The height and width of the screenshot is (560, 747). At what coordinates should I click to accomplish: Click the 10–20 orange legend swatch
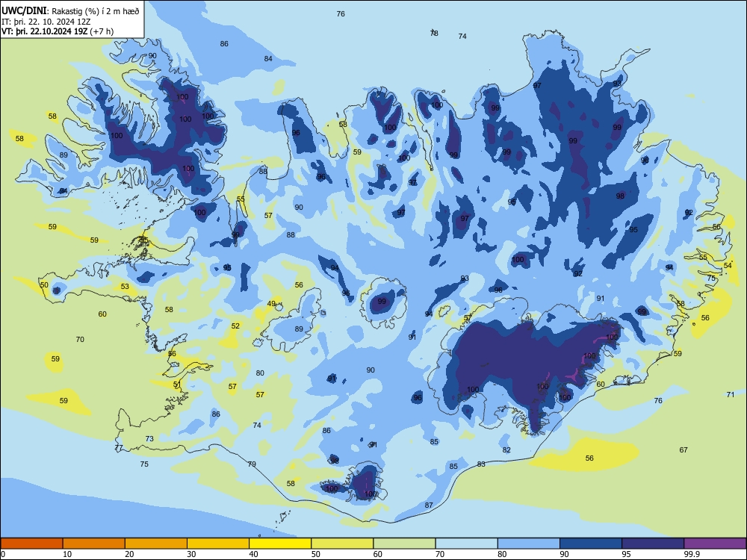coord(94,544)
